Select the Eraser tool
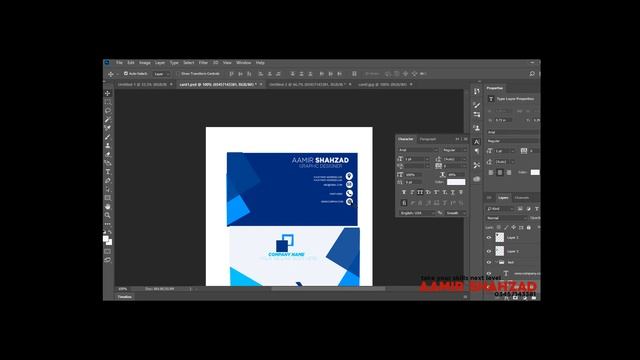 click(108, 155)
